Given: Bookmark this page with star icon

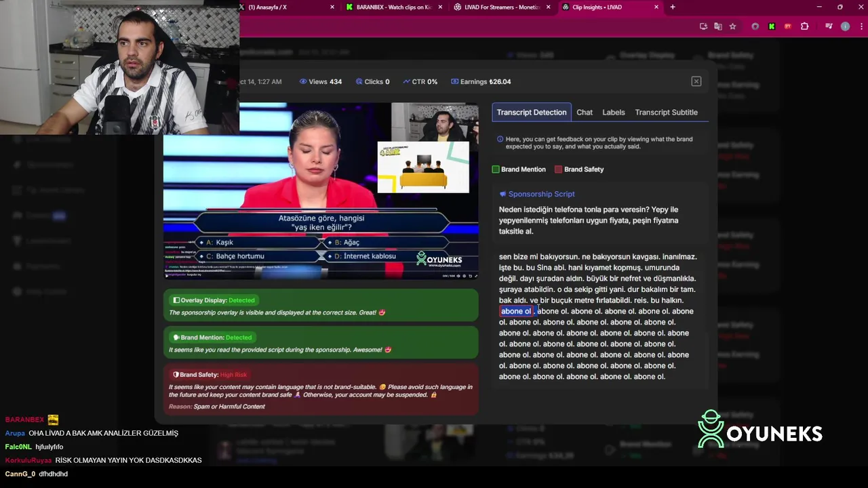Looking at the screenshot, I should pyautogui.click(x=733, y=26).
